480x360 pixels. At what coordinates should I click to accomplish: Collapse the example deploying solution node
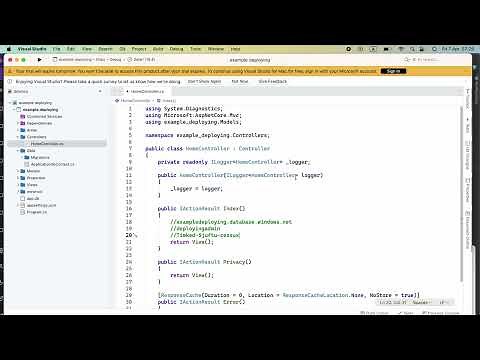(10, 103)
